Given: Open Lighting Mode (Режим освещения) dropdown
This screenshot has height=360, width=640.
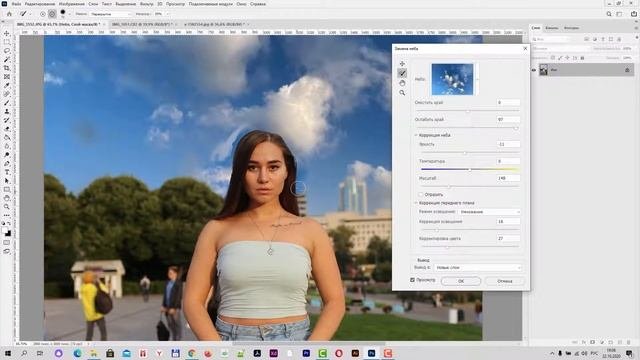Looking at the screenshot, I should pyautogui.click(x=489, y=212).
